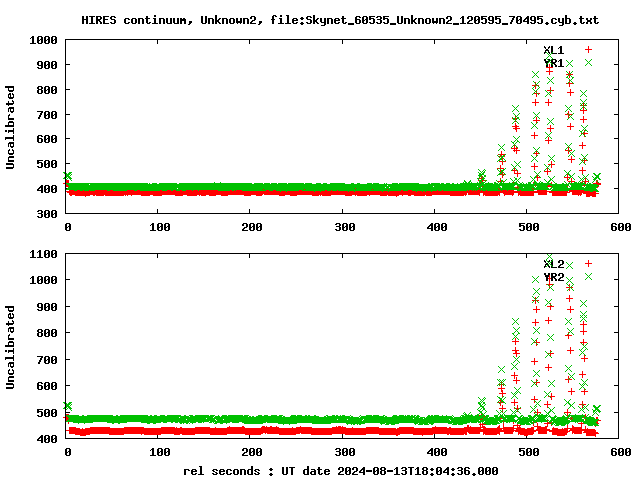The height and width of the screenshot is (480, 640).
Task: Click the Uncalibrated axis label of the XL2/YR2 plot
Action: coord(10,347)
